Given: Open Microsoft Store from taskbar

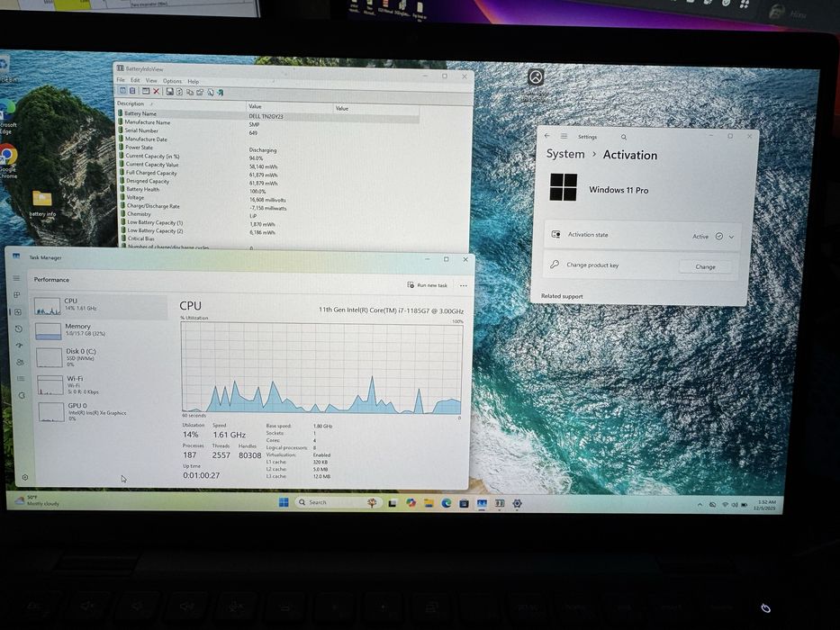Looking at the screenshot, I should [x=464, y=503].
